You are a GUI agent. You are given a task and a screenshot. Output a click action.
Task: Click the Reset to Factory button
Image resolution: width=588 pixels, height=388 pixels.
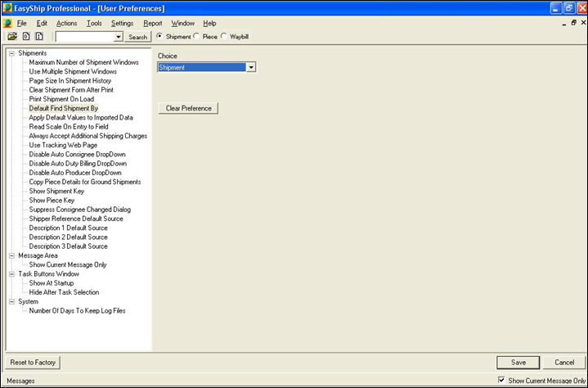tap(33, 363)
